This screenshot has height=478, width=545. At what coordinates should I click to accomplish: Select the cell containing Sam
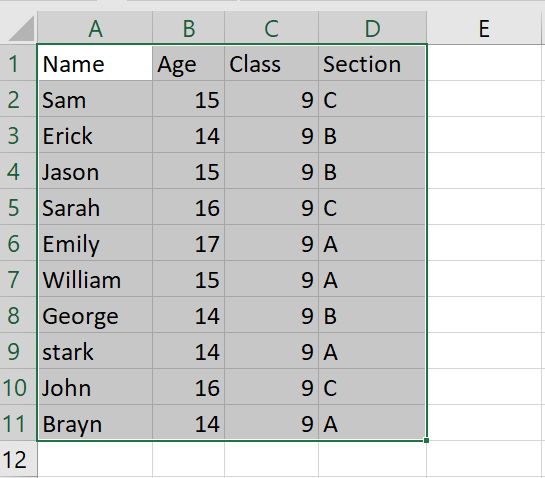95,100
